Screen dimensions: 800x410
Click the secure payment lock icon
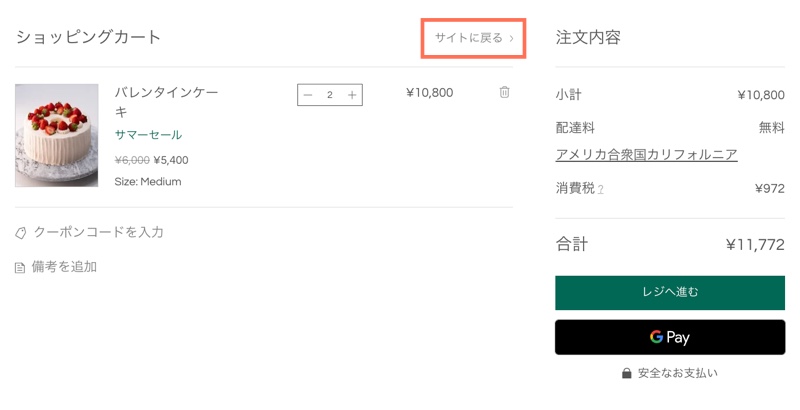click(627, 373)
